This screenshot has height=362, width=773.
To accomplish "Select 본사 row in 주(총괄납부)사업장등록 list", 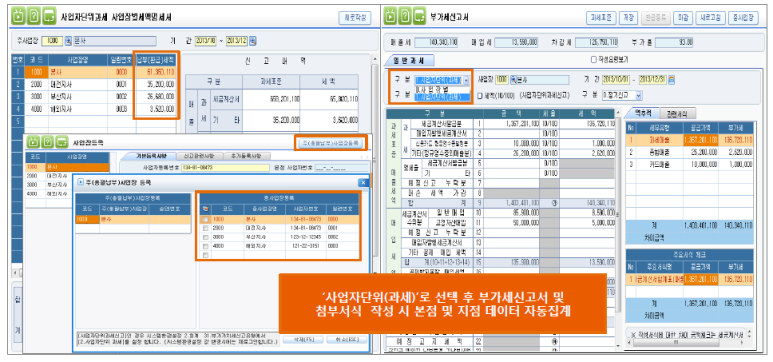I will [x=132, y=220].
